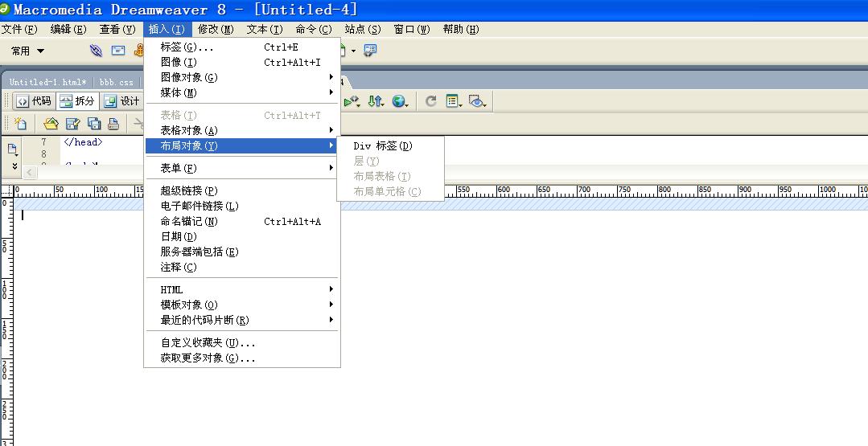This screenshot has width=868, height=446.
Task: Open the View Options icon
Action: click(454, 101)
